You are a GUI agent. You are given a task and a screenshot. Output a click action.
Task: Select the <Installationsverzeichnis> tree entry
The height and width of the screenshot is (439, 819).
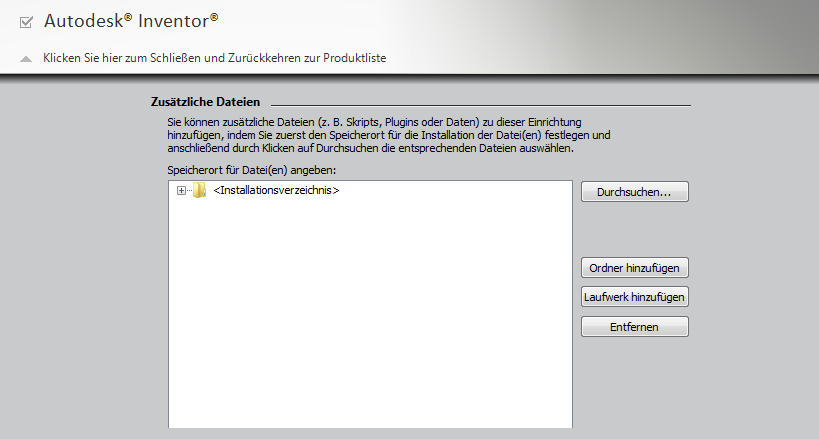pyautogui.click(x=276, y=190)
